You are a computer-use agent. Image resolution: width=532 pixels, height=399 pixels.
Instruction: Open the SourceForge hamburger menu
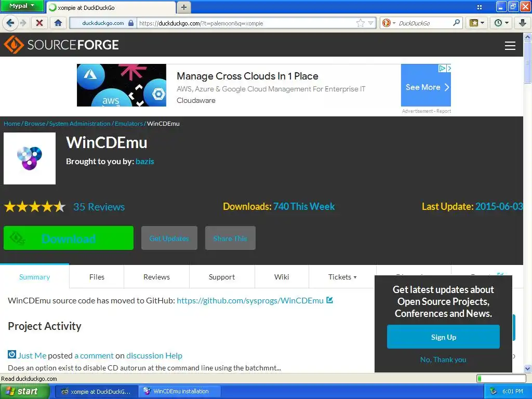[510, 46]
